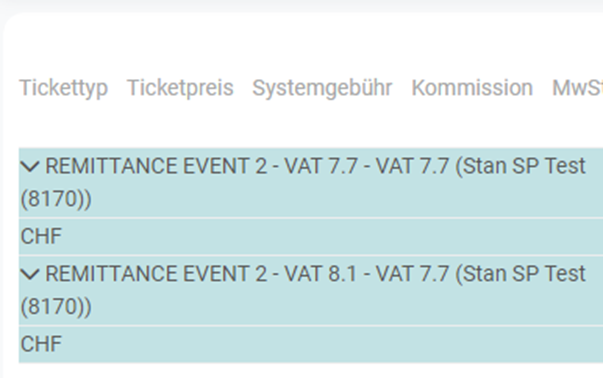Select the Systemgebühr column header
Viewport: 603px width, 378px height.
coord(322,88)
